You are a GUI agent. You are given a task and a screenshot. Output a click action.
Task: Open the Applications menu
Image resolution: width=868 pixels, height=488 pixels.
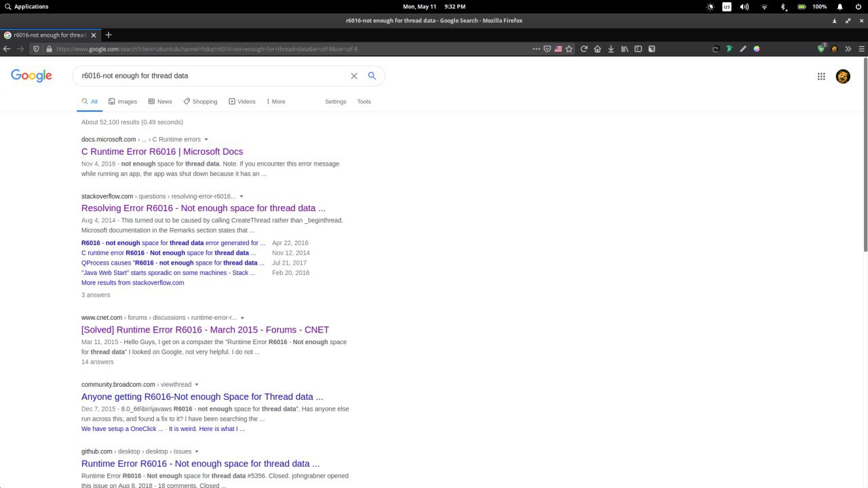pyautogui.click(x=26, y=6)
